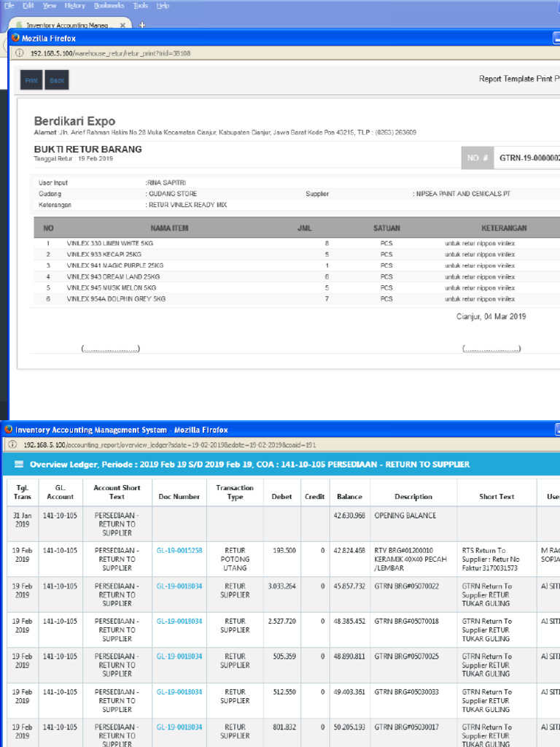Click Firefox logo in Inventory Accounting window title
560x747 pixels.
click(8, 429)
